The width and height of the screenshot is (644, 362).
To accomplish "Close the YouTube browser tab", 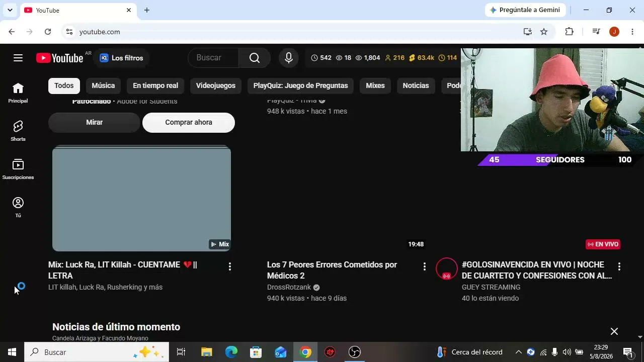I will tap(129, 10).
